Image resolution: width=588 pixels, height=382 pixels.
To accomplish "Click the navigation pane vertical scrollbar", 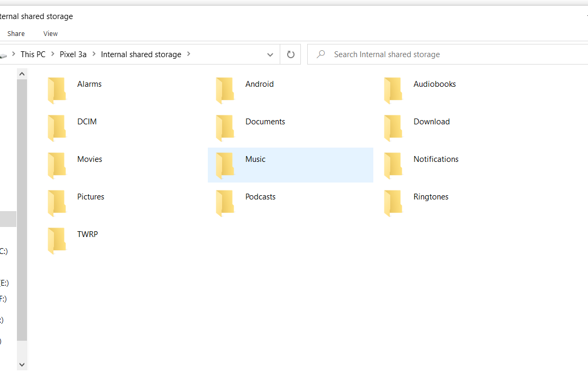I will 22,212.
